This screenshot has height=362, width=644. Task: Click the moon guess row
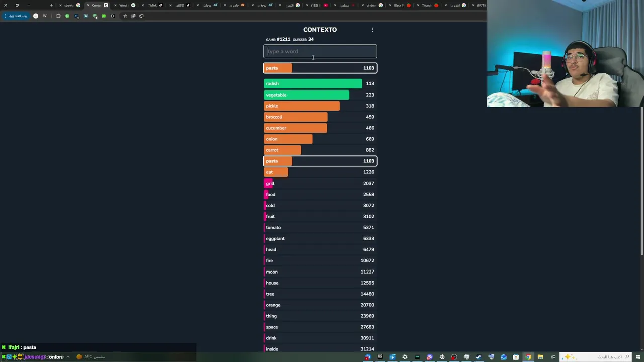pos(320,271)
